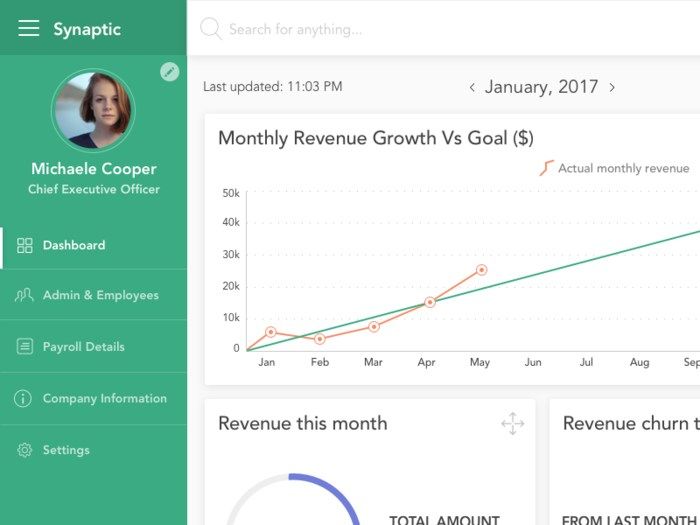The image size is (700, 525).
Task: Click the Revenue this month heading
Action: tap(303, 423)
